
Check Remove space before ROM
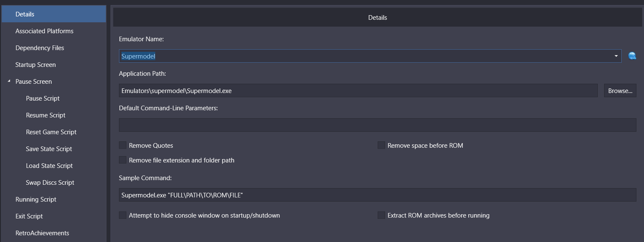click(381, 145)
